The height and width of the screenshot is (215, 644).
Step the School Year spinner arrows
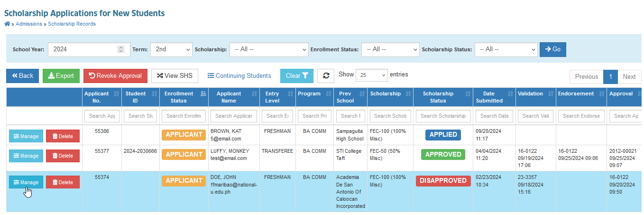[121, 49]
